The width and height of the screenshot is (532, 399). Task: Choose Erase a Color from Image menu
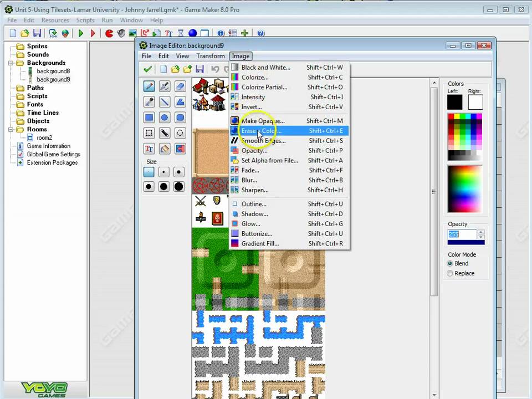[x=289, y=131]
